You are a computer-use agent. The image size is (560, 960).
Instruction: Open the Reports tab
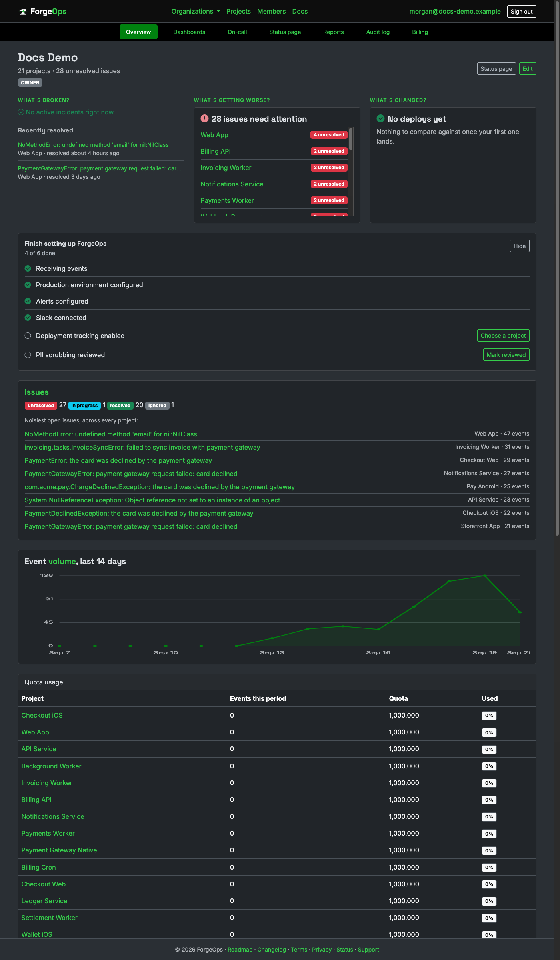coord(334,32)
